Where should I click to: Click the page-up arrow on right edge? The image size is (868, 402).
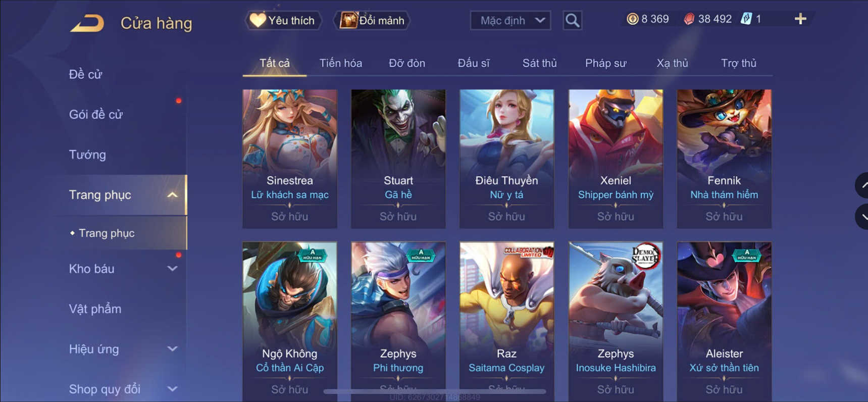(x=862, y=185)
